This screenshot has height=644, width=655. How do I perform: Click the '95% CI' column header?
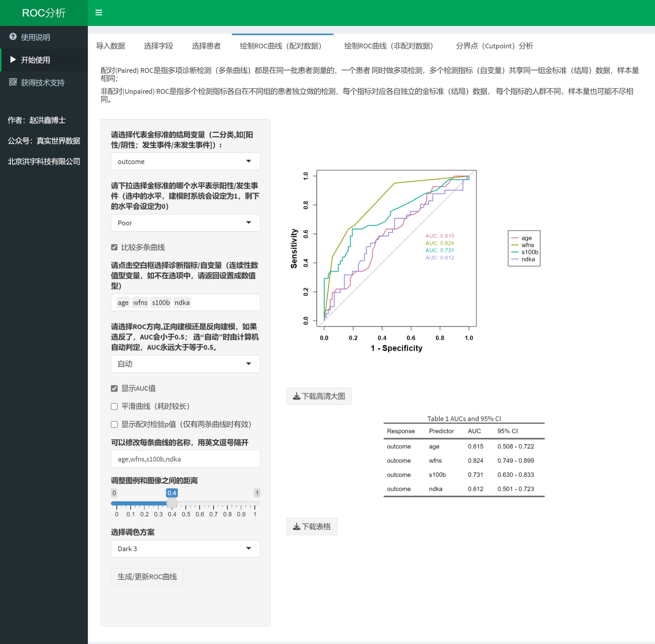(507, 431)
